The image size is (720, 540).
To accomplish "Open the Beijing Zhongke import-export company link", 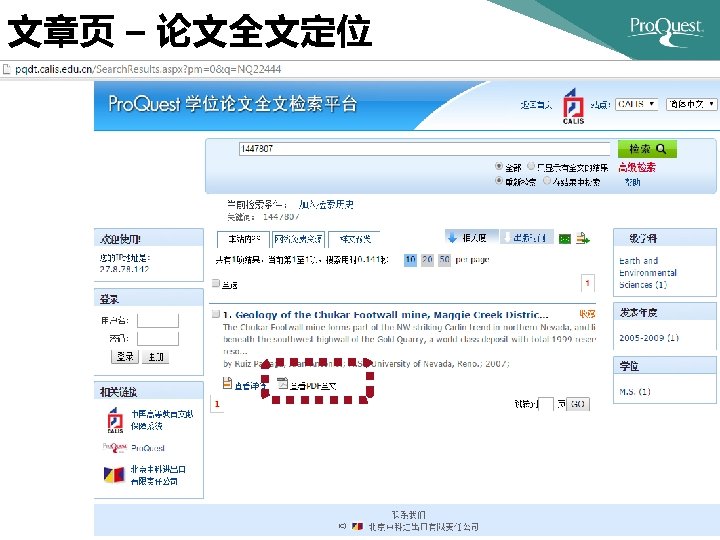I will [x=158, y=475].
